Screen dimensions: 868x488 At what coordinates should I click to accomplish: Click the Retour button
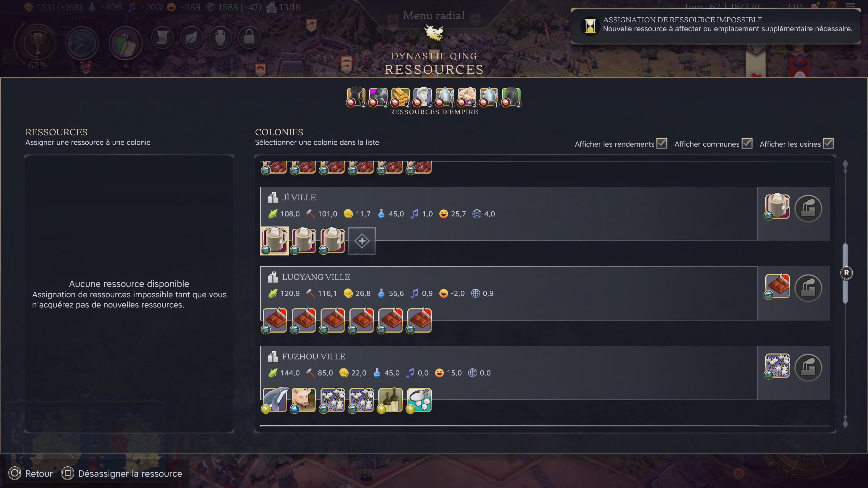pyautogui.click(x=31, y=473)
